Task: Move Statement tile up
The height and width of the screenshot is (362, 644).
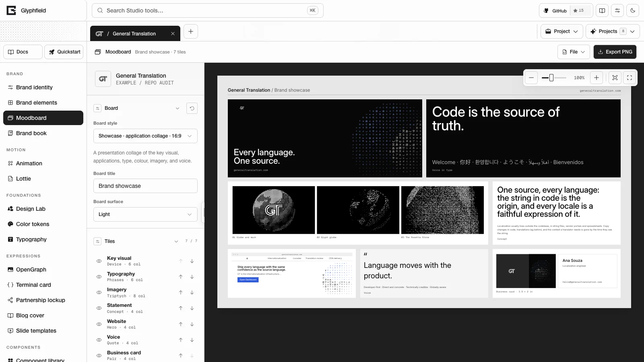Action: [x=181, y=308]
